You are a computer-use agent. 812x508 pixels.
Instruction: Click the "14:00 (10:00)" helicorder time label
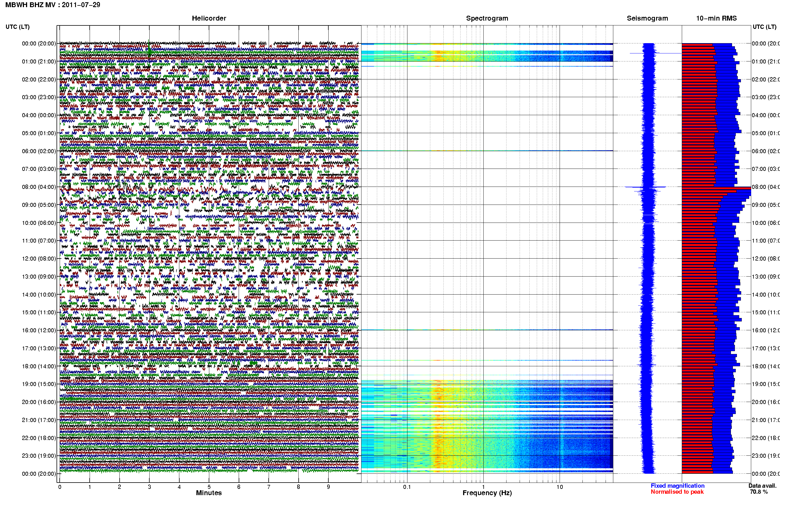(39, 295)
